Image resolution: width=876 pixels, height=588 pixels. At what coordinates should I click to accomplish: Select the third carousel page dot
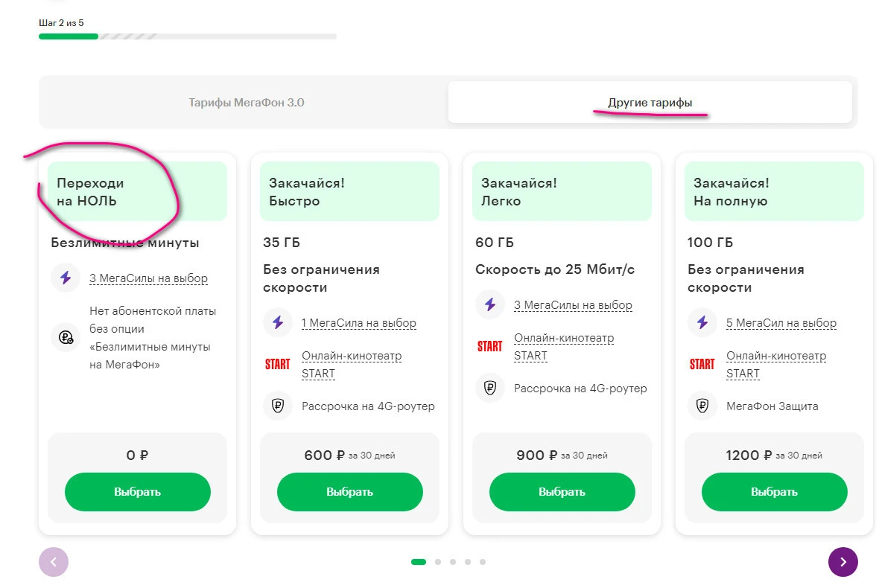tap(453, 562)
